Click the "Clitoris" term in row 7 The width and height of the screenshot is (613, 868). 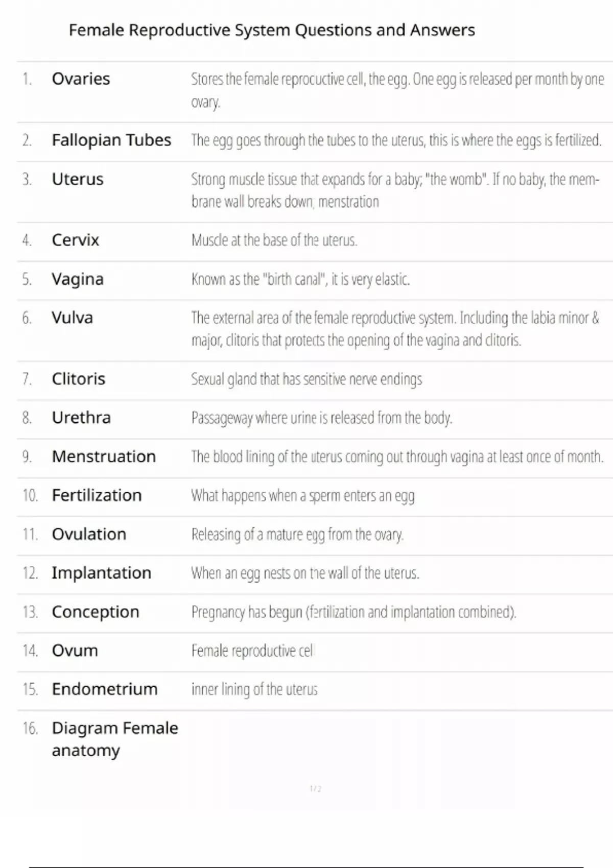[x=79, y=379]
